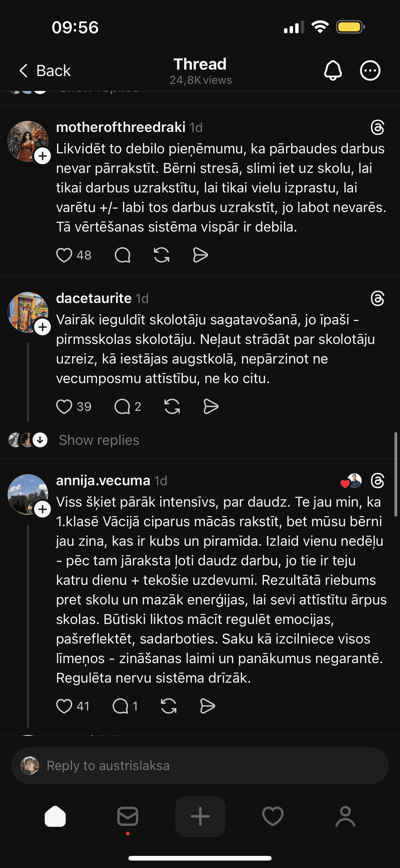Tap Threads logo on dacetaurite's post
The image size is (400, 868).
click(x=377, y=299)
